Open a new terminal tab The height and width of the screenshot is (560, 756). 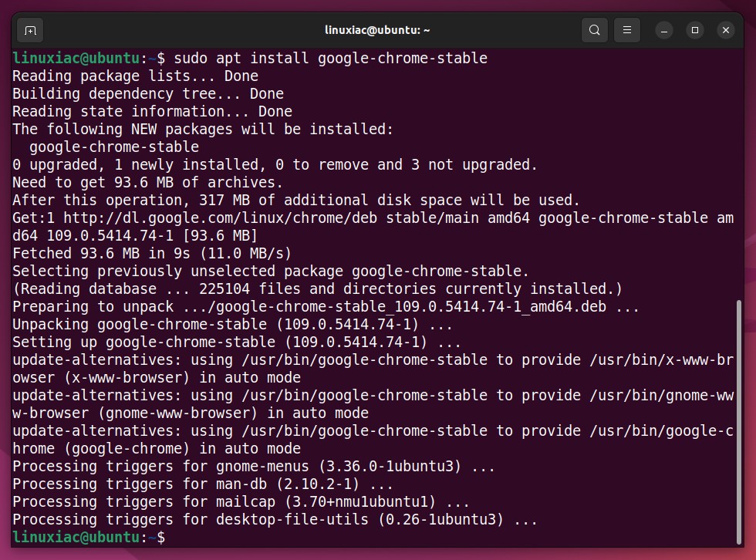pos(30,31)
